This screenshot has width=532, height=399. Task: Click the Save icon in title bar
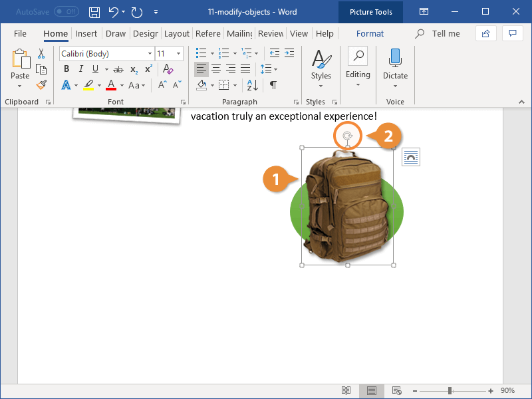coord(94,12)
